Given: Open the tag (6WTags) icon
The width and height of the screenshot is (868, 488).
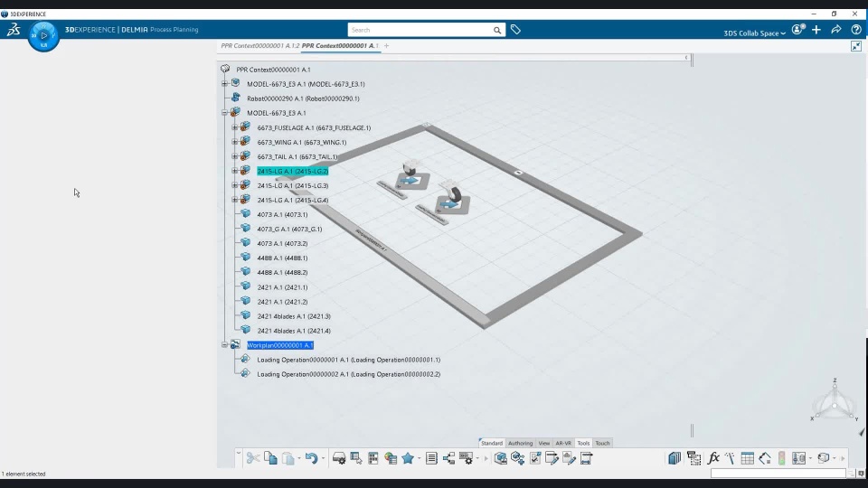Looking at the screenshot, I should (515, 30).
